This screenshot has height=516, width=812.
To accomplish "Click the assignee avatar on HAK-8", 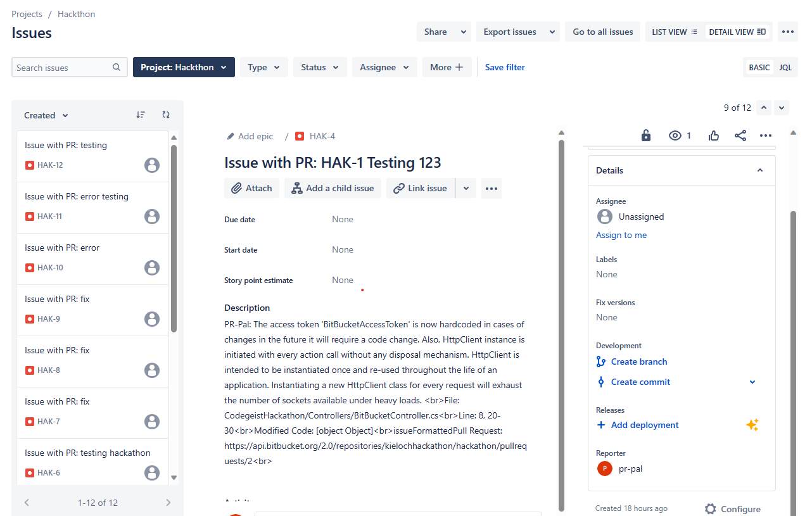I will point(152,370).
